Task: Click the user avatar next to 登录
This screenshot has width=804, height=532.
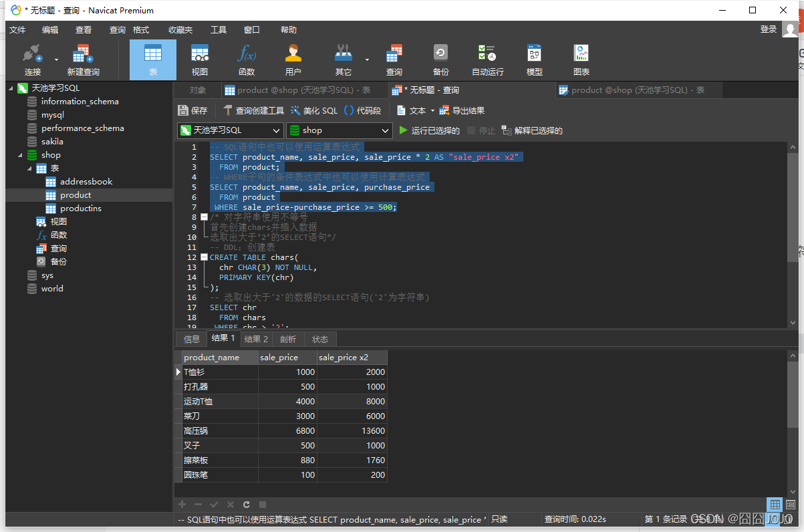Action: point(790,29)
